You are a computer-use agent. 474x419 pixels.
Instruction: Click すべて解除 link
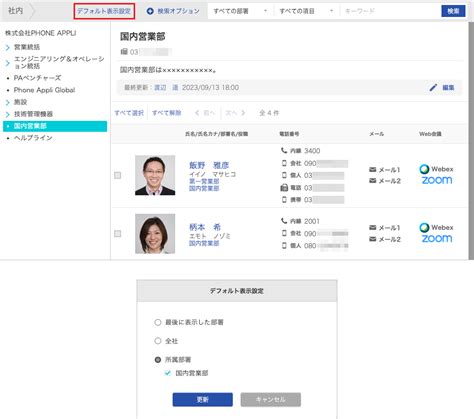tap(167, 113)
